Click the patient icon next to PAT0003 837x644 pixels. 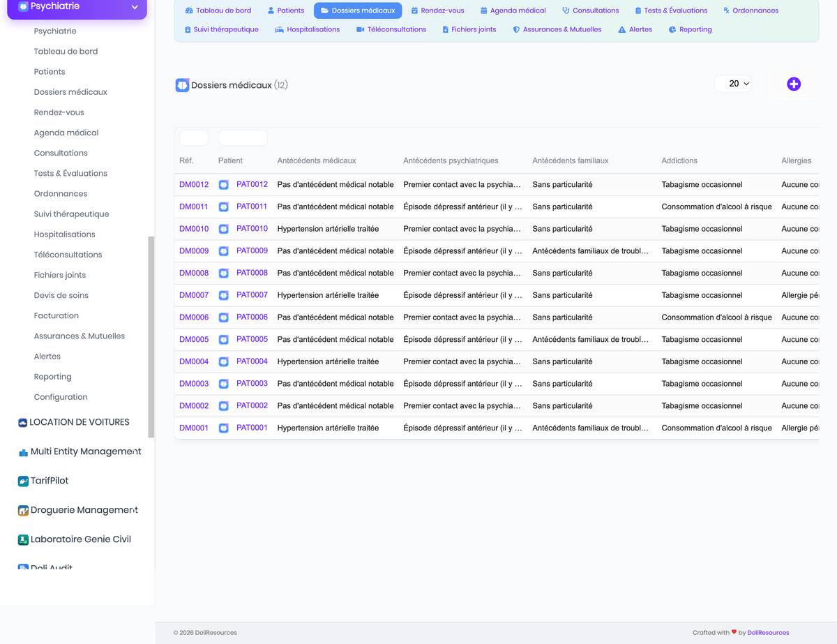tap(224, 384)
